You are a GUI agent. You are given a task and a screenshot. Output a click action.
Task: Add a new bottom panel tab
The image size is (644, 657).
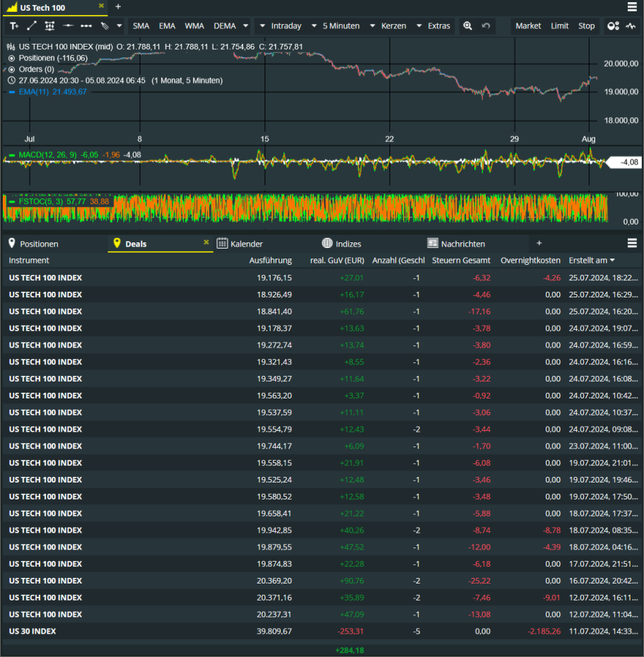(x=539, y=243)
